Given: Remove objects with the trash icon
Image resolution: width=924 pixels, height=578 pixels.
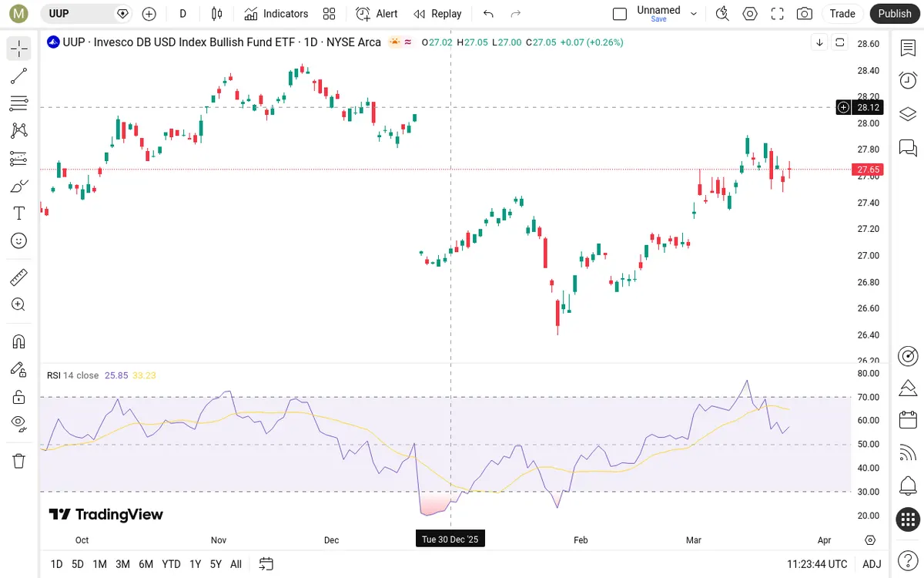Looking at the screenshot, I should [x=19, y=461].
